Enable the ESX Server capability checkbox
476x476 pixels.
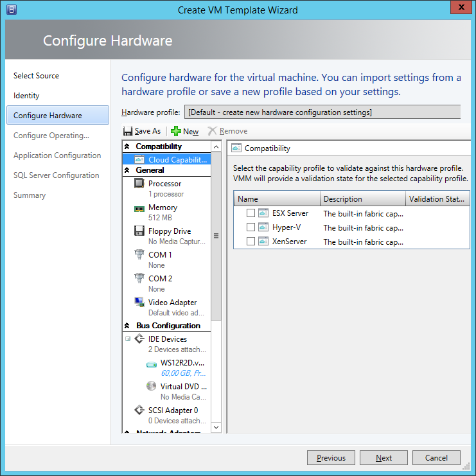point(251,213)
